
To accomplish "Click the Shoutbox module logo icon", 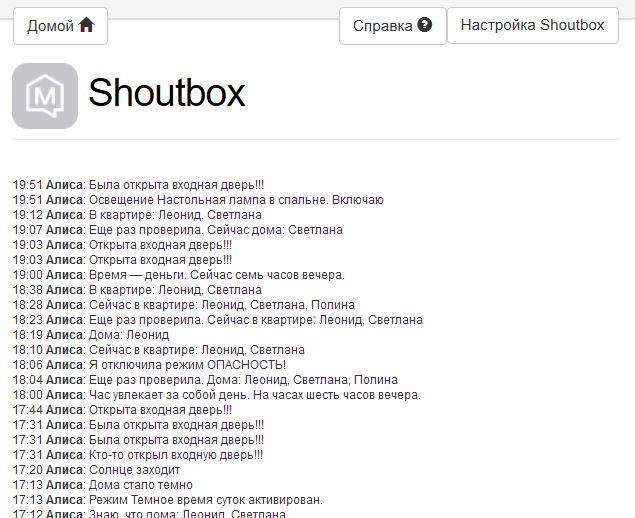I will click(x=45, y=96).
